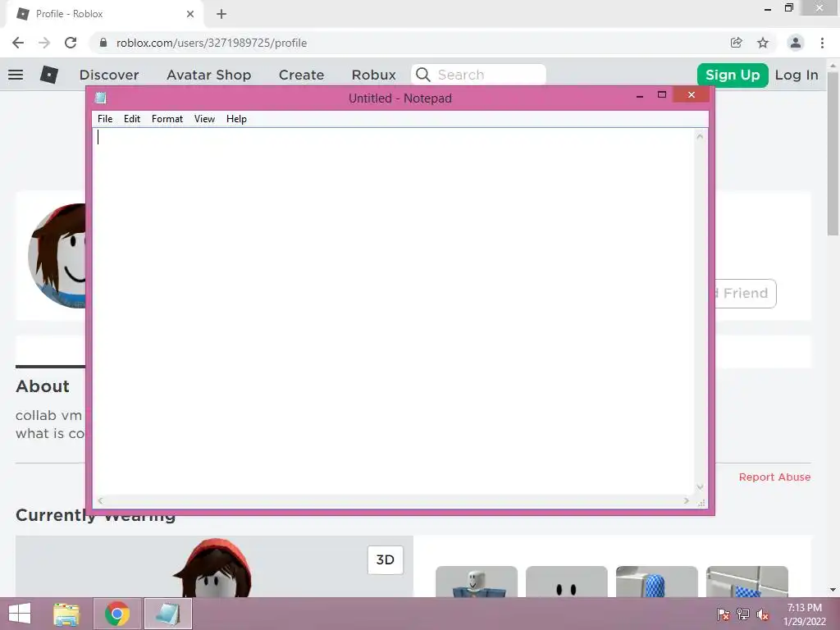Open Notepad Format menu
This screenshot has height=630, width=840.
pos(167,119)
